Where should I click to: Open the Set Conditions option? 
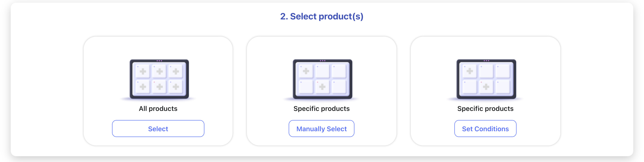(x=485, y=129)
